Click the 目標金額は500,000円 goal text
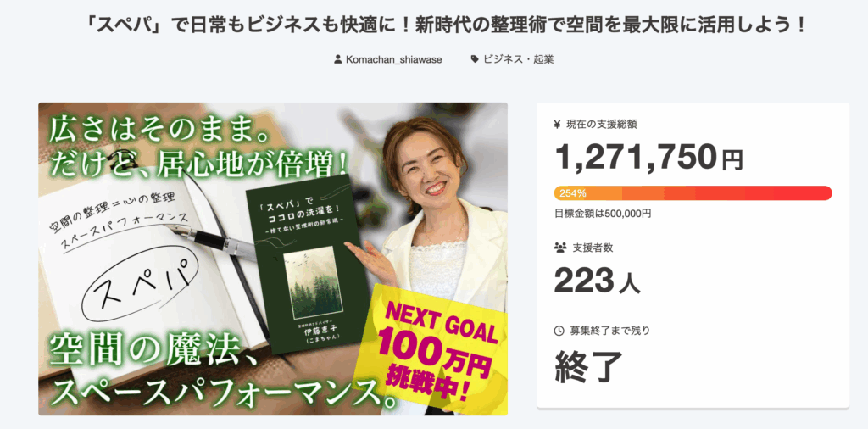Viewport: 868px width, 429px height. (603, 213)
